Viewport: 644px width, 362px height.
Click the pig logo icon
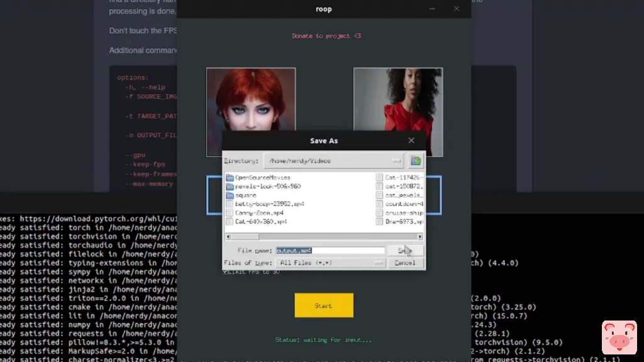point(619,337)
